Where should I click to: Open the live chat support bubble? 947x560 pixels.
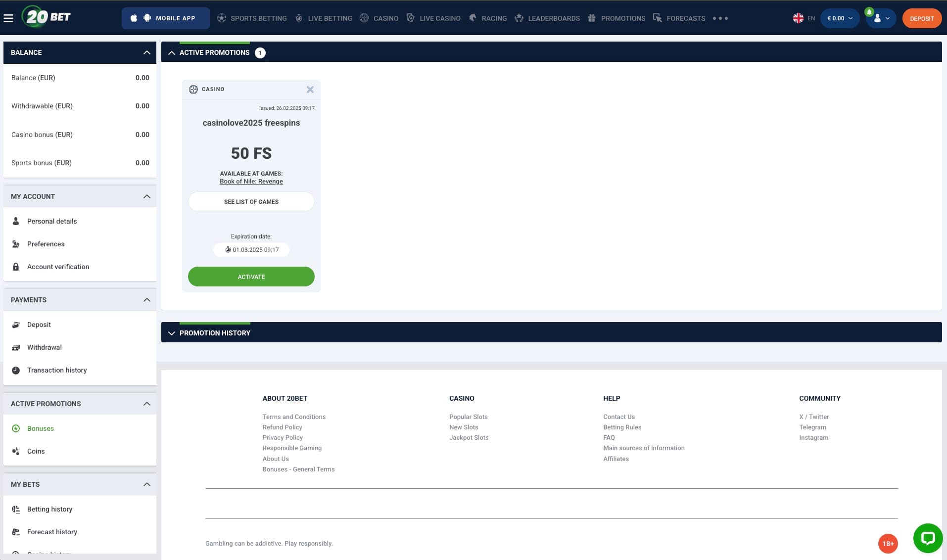[x=927, y=538]
